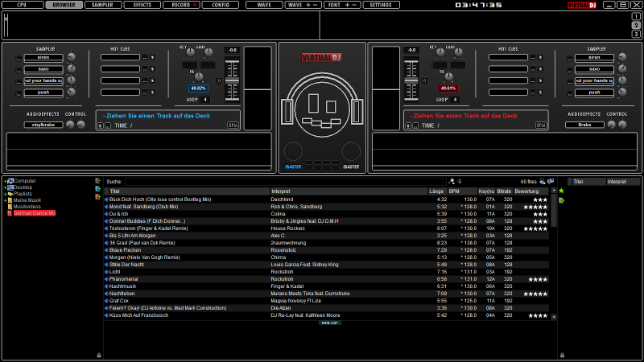
Task: Select waveform layout number 1
Action: point(636,17)
